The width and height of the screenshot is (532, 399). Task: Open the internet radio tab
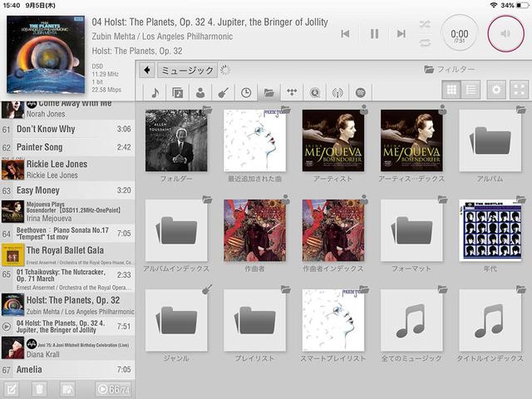337,92
